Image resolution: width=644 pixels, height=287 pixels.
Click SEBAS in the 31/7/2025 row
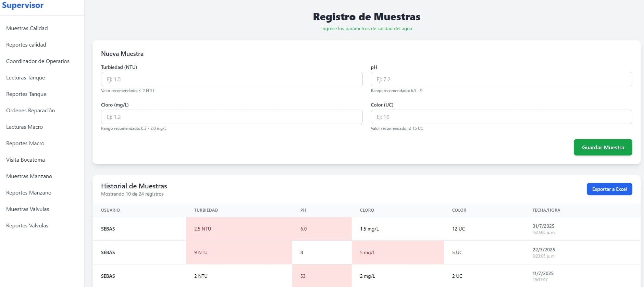click(x=108, y=229)
